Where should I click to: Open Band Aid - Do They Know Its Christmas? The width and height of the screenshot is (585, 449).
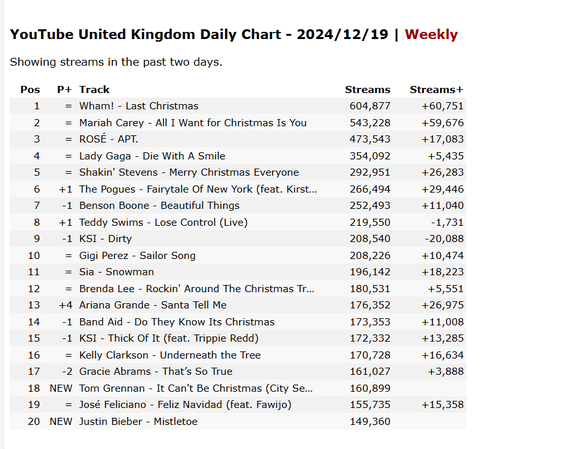click(176, 322)
